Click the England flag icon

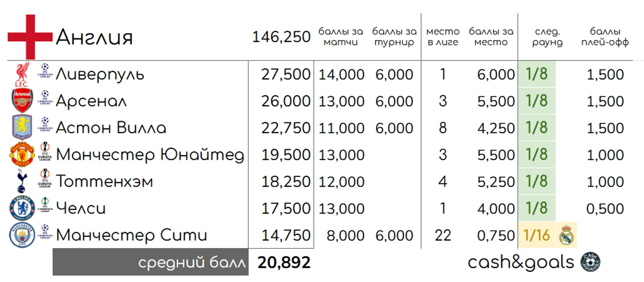point(30,37)
